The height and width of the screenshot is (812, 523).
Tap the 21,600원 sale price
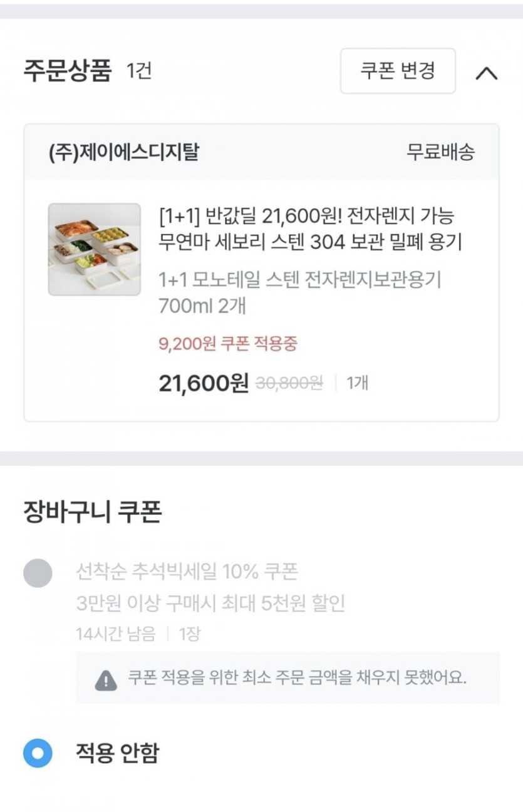pos(204,383)
